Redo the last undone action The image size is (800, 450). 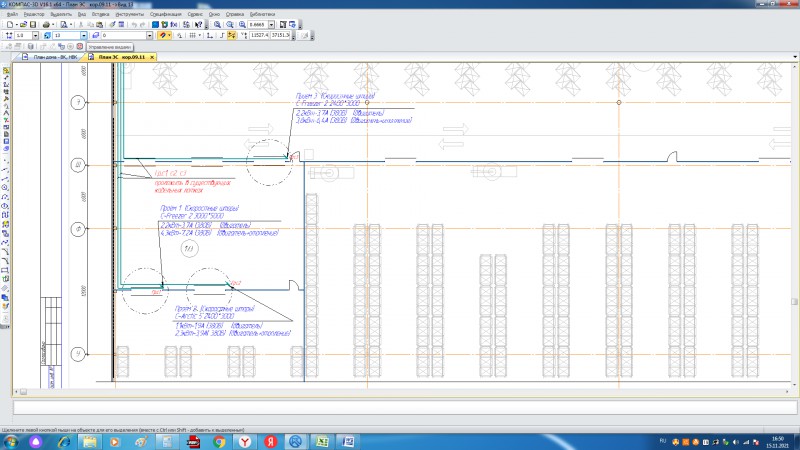tap(142, 24)
